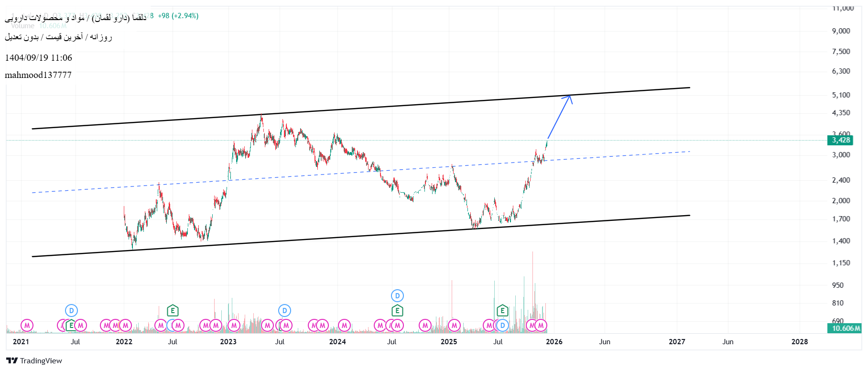Click the green E marker in mid-2024
868x371 pixels.
[397, 311]
